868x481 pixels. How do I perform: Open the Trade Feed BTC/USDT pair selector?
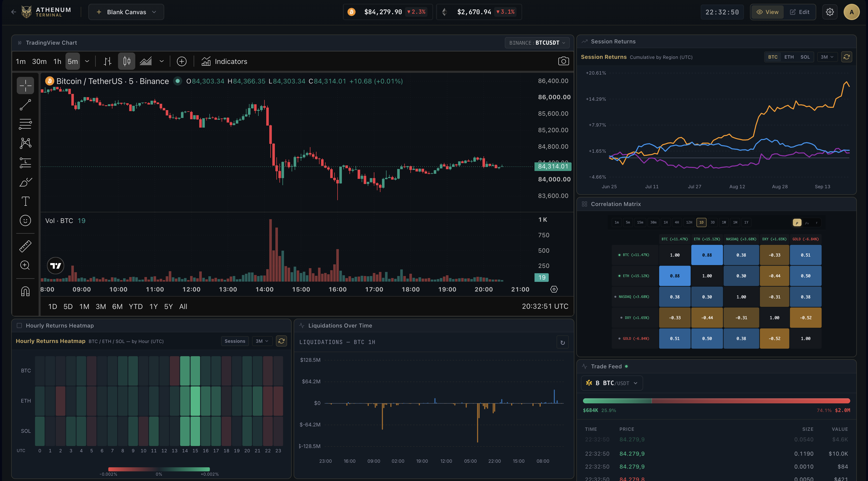click(612, 383)
